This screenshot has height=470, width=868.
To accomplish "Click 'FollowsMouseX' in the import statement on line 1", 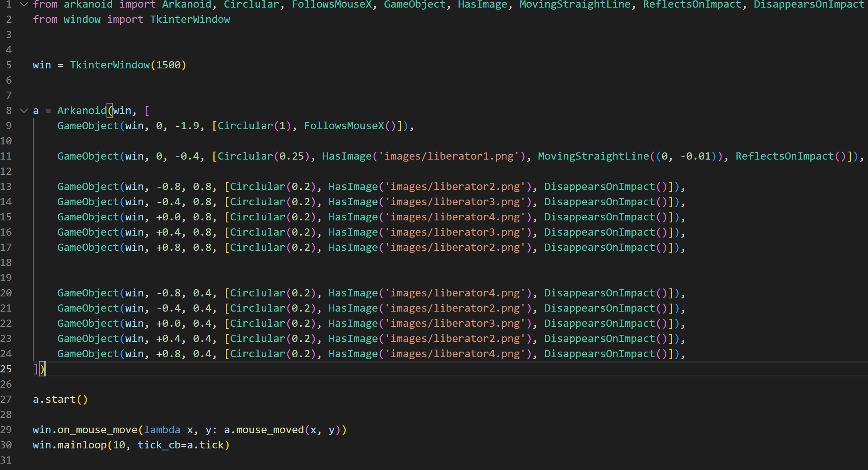I will coord(332,4).
